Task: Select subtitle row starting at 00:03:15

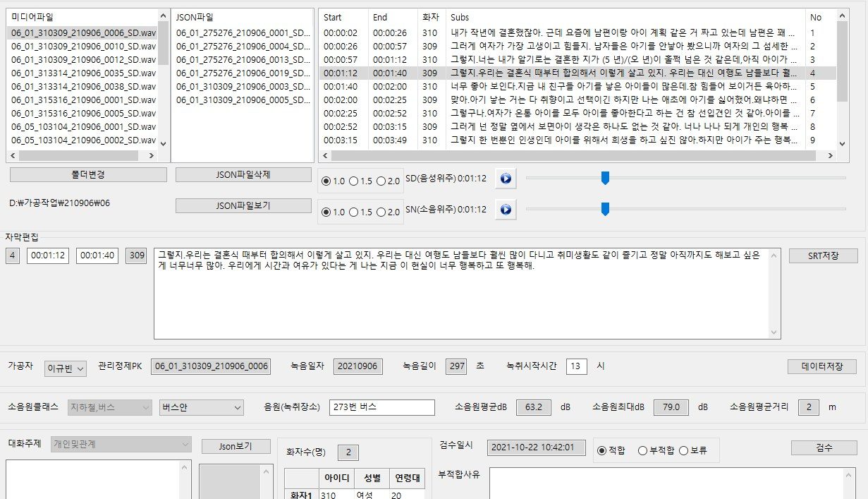Action: pyautogui.click(x=578, y=140)
